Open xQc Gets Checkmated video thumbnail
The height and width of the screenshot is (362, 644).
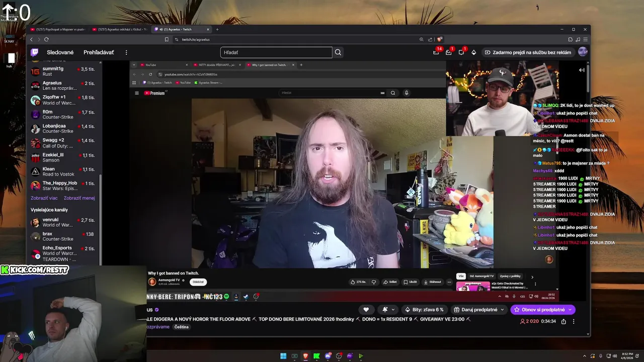473,286
